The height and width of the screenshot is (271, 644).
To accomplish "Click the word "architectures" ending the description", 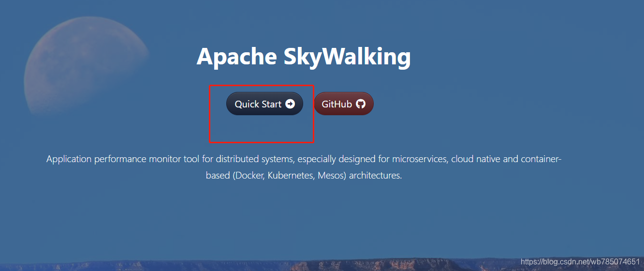I will coord(375,175).
